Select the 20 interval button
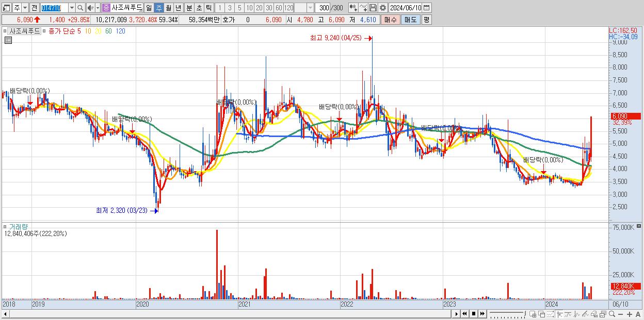Viewport: 644px width, 320px height. pyautogui.click(x=259, y=8)
